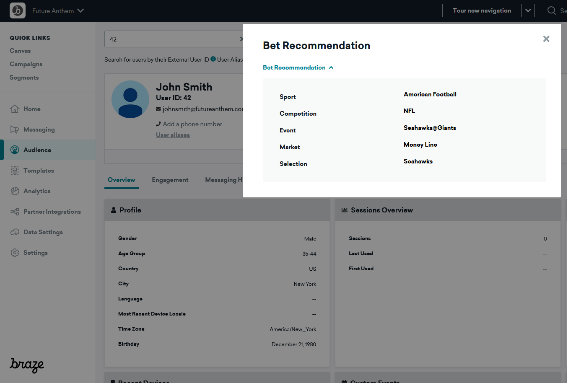Click the Analytics chart icon
Image resolution: width=567 pixels, height=383 pixels.
[x=14, y=191]
